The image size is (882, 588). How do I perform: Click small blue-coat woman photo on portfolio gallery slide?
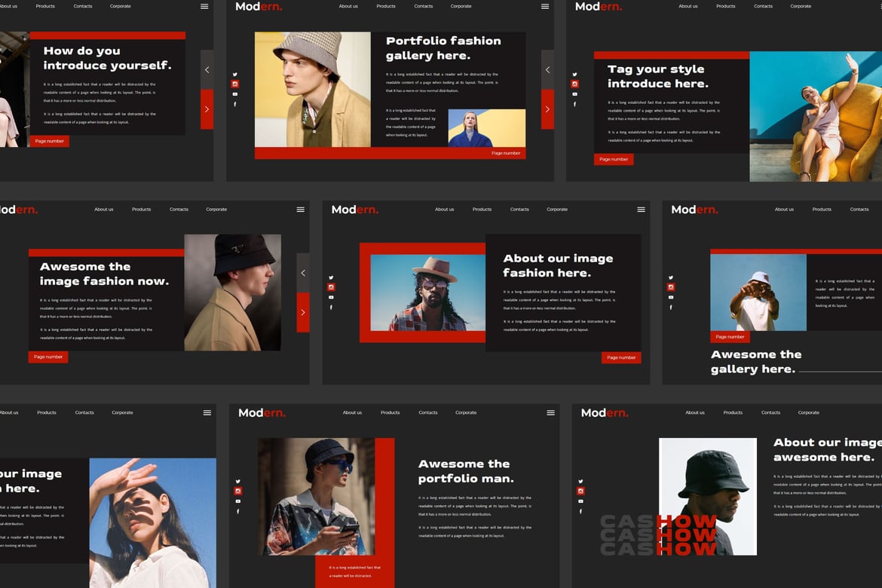pos(486,128)
